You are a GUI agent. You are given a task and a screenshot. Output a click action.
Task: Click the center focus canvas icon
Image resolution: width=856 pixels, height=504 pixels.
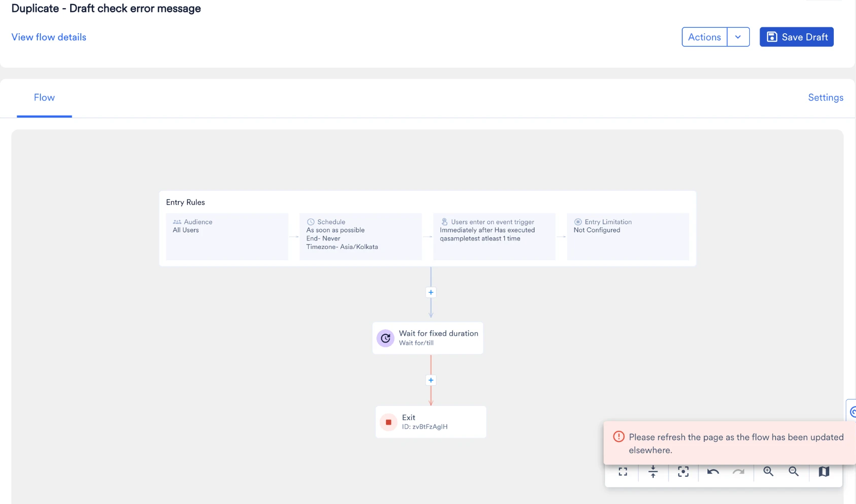click(x=683, y=472)
